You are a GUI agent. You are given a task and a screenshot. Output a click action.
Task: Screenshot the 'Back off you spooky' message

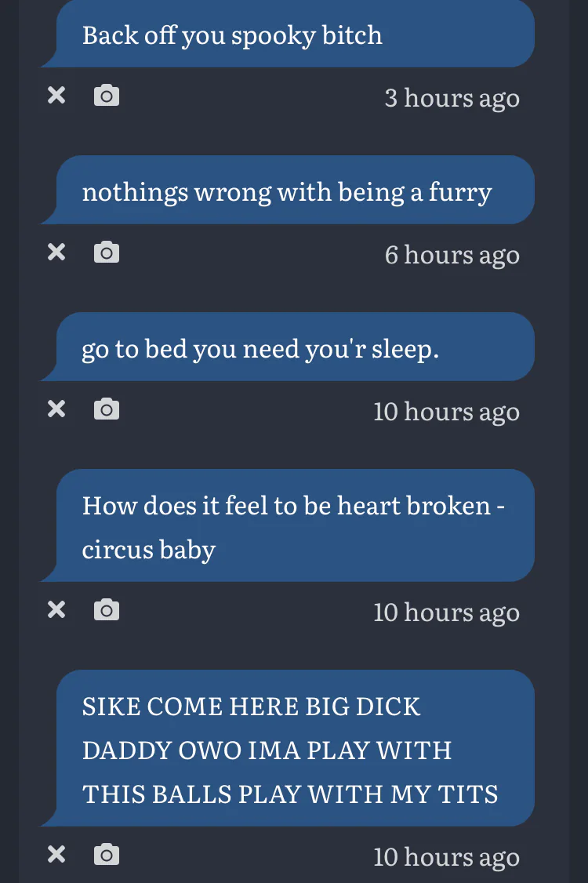tap(107, 95)
